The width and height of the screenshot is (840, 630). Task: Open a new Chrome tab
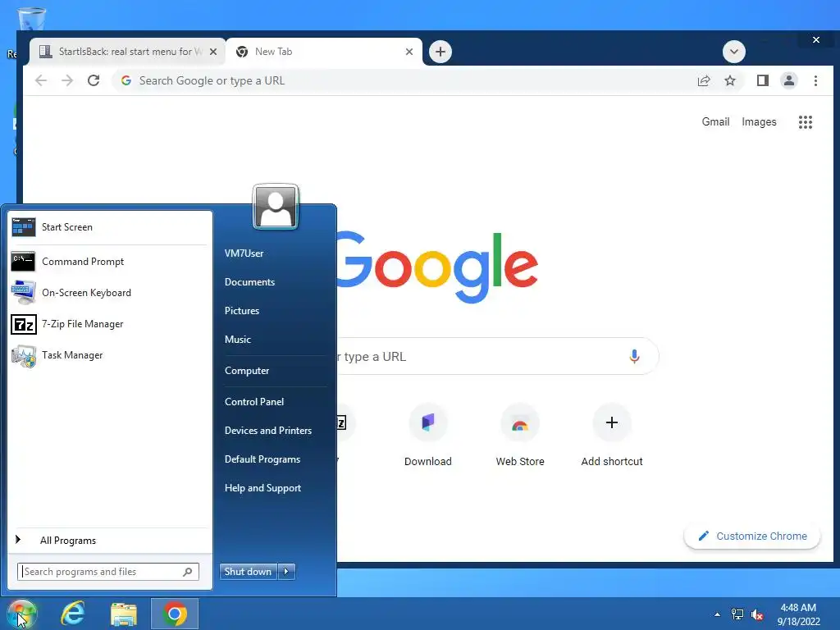pos(441,52)
